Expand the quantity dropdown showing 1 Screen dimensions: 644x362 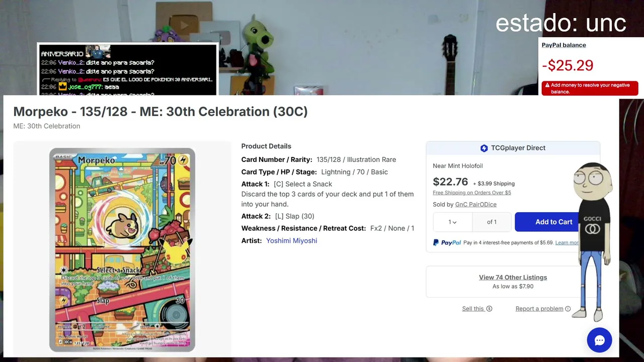pos(452,222)
